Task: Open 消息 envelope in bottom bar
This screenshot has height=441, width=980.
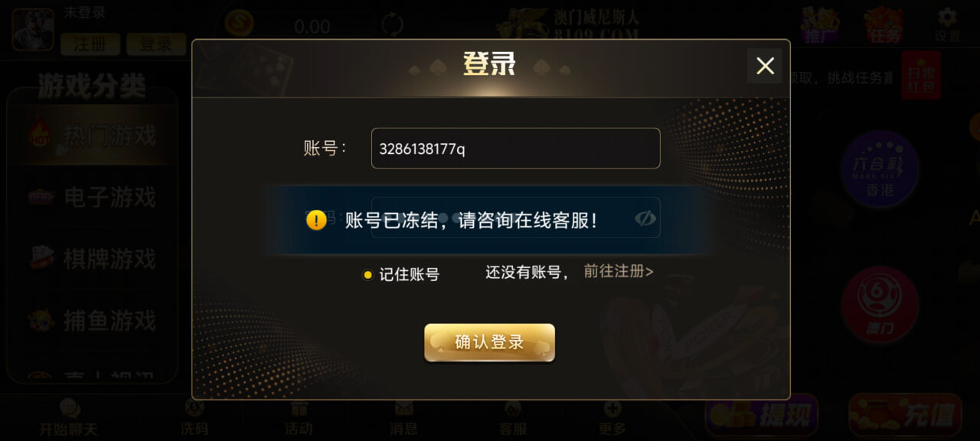Action: coord(403,418)
